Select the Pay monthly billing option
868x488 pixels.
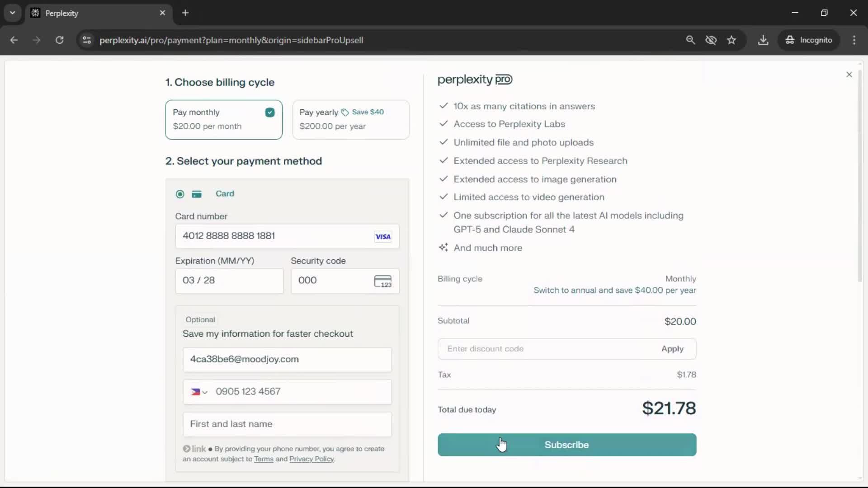(x=224, y=120)
